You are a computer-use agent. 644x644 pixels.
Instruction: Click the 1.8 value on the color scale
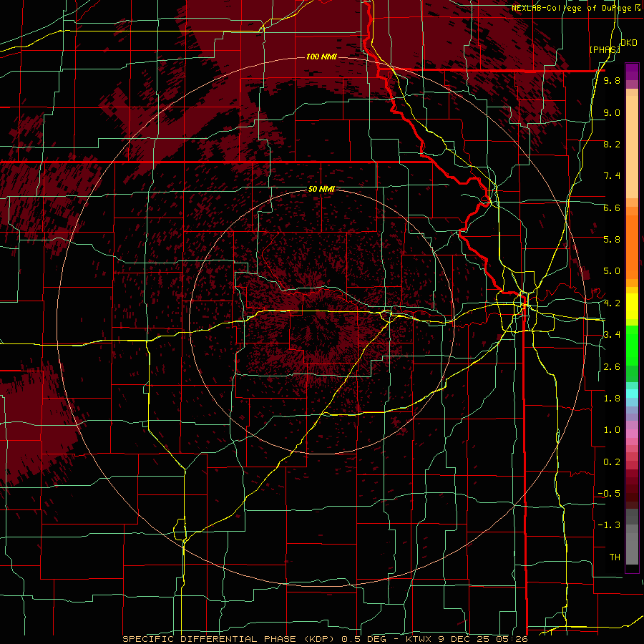click(x=612, y=399)
